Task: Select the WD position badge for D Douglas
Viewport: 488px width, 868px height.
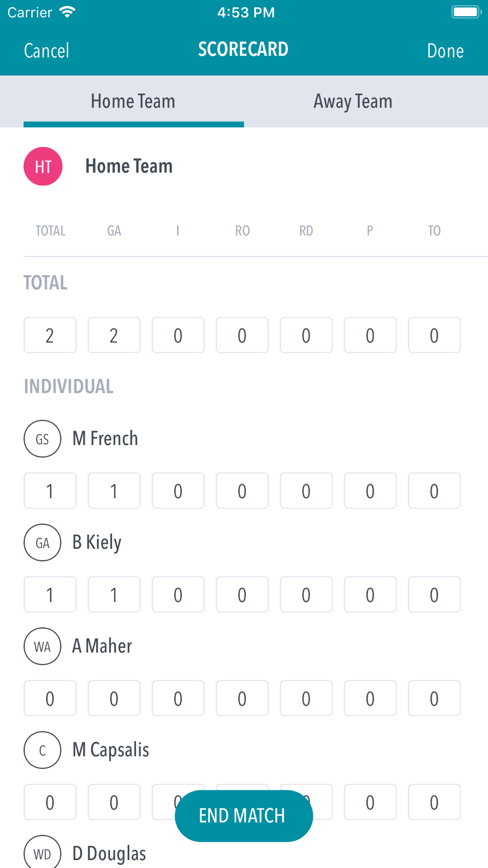Action: tap(42, 853)
